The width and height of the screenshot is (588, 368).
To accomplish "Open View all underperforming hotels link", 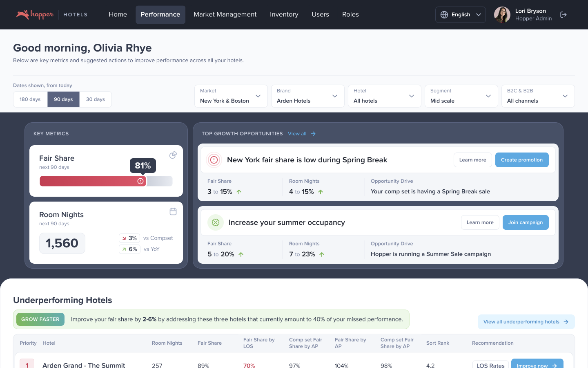I will (526, 322).
